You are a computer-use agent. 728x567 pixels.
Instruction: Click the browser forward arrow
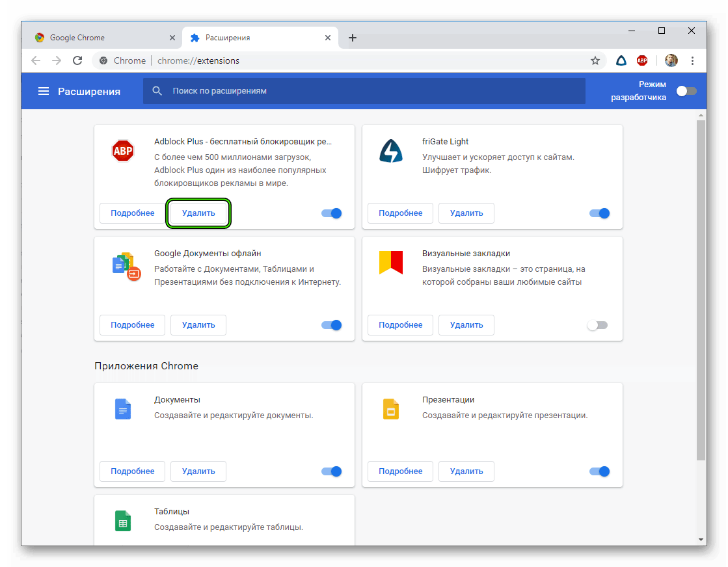57,60
